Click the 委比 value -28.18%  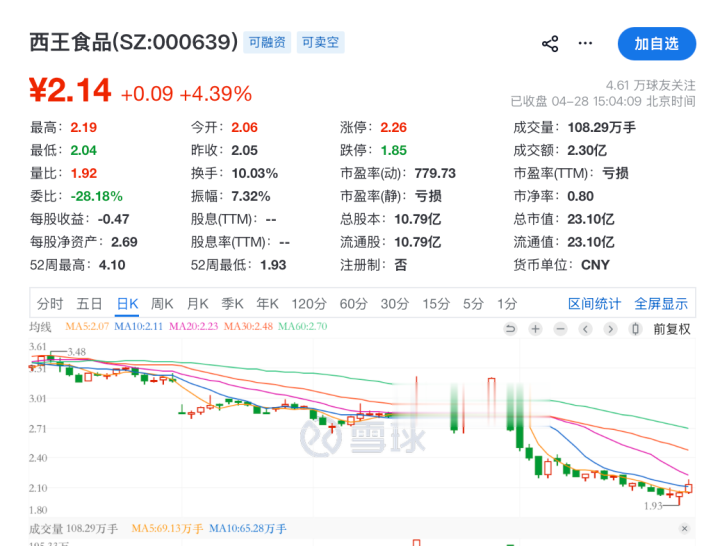[x=96, y=196]
